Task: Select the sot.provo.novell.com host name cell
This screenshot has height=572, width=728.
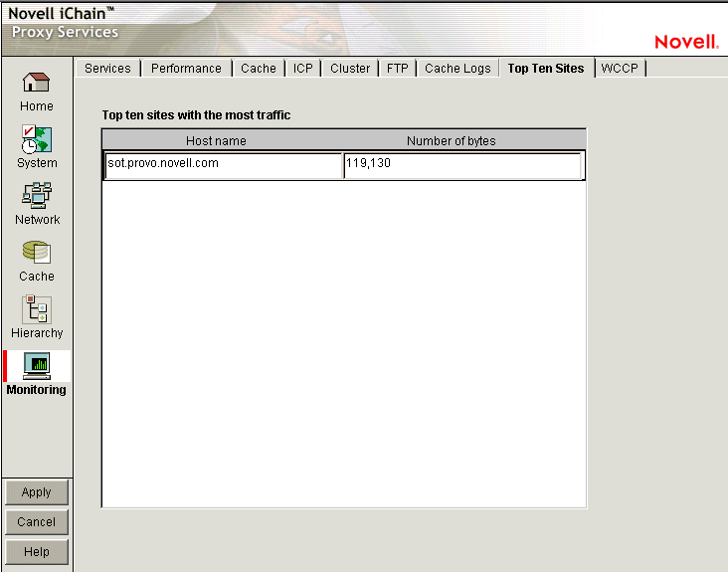Action: (224, 165)
